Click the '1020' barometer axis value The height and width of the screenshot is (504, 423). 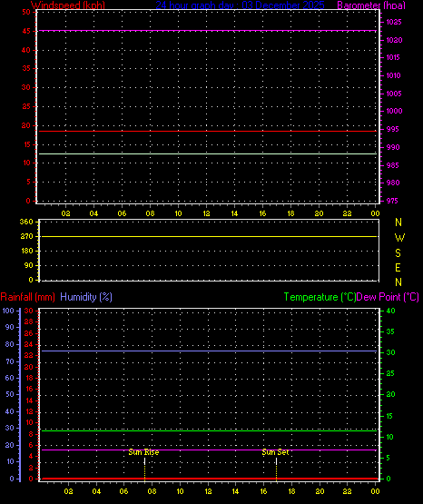pos(394,40)
